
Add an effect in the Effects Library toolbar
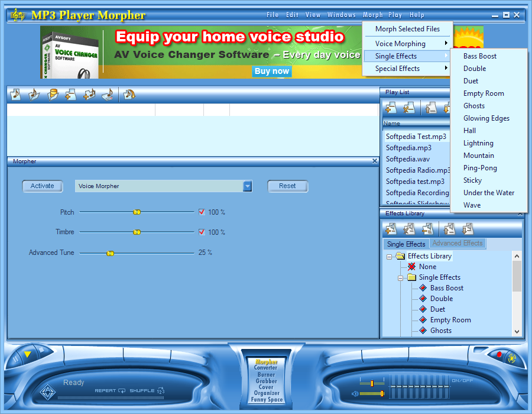click(391, 229)
